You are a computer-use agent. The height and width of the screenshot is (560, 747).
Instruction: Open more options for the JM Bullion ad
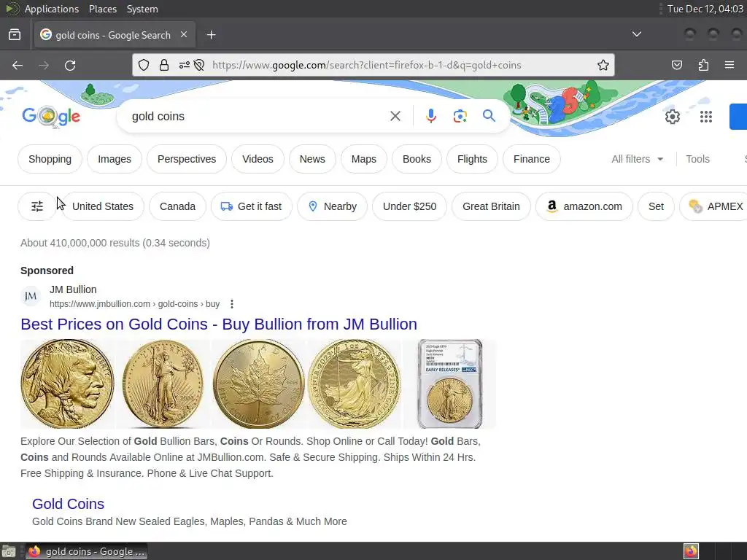click(x=231, y=304)
